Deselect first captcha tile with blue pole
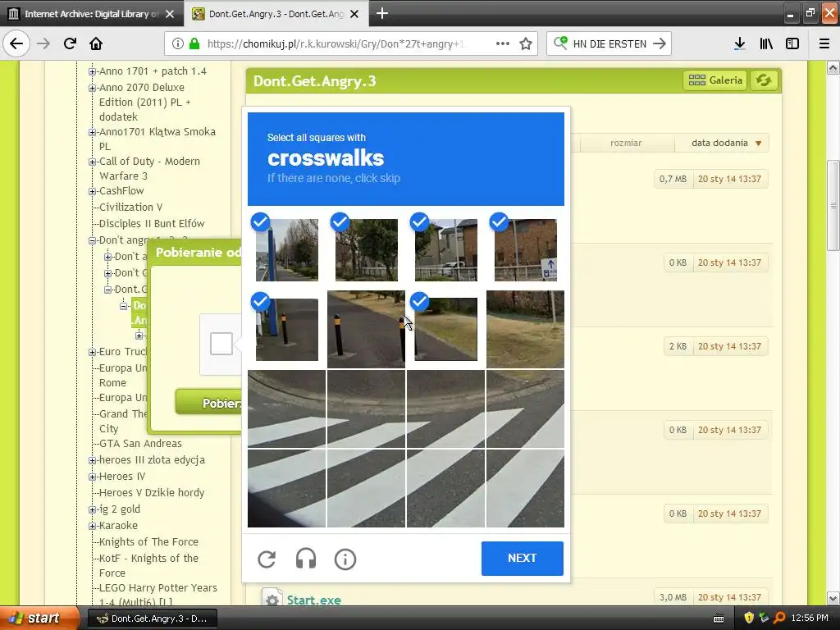The width and height of the screenshot is (840, 630). coord(286,249)
